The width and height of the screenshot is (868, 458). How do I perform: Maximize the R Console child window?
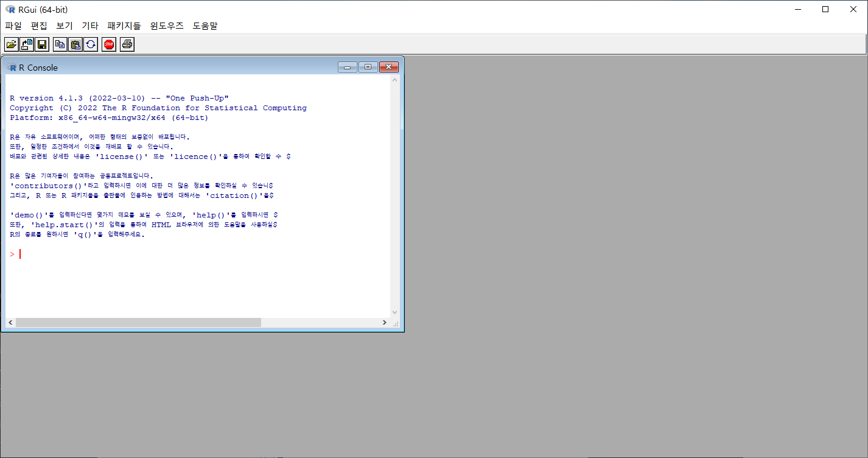pyautogui.click(x=368, y=67)
